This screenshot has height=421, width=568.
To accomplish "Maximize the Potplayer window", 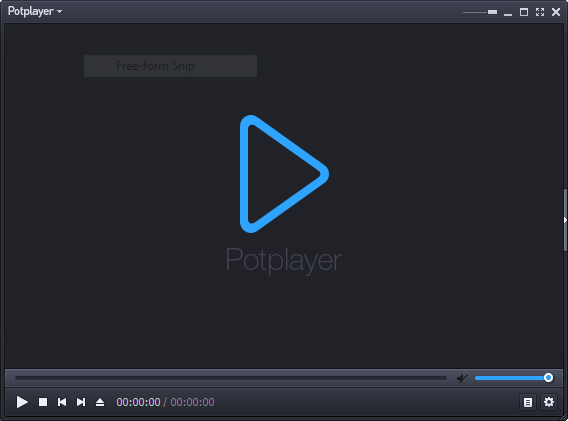I will coord(524,12).
